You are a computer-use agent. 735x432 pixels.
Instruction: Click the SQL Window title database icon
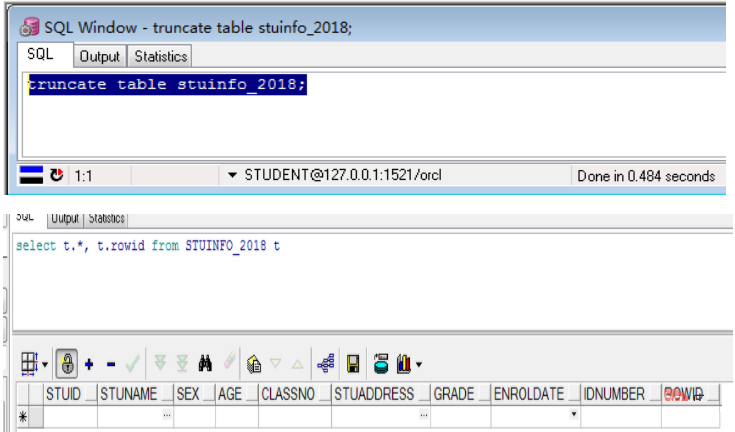(x=29, y=27)
